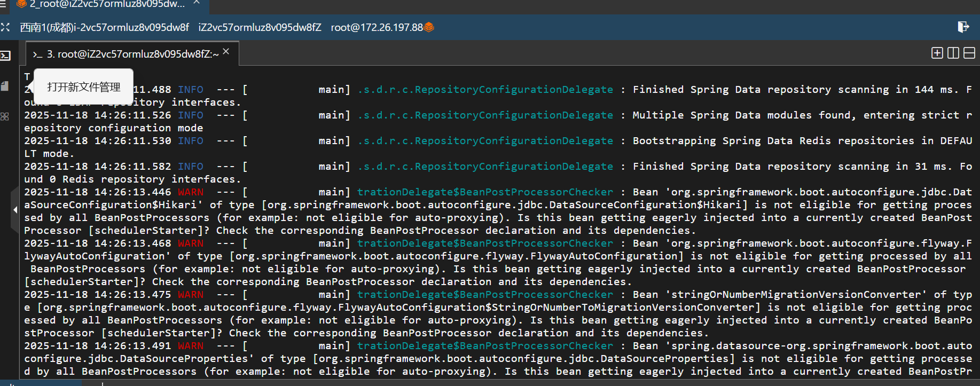Open a new terminal from the sidebar
The height and width of the screenshot is (386, 980).
tap(5, 56)
